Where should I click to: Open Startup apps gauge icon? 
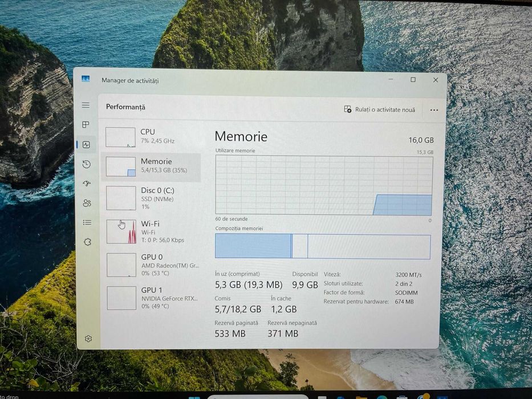[87, 184]
